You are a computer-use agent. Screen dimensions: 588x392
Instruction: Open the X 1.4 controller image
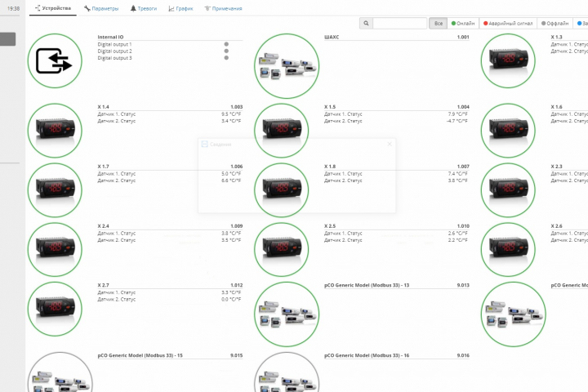pyautogui.click(x=55, y=131)
